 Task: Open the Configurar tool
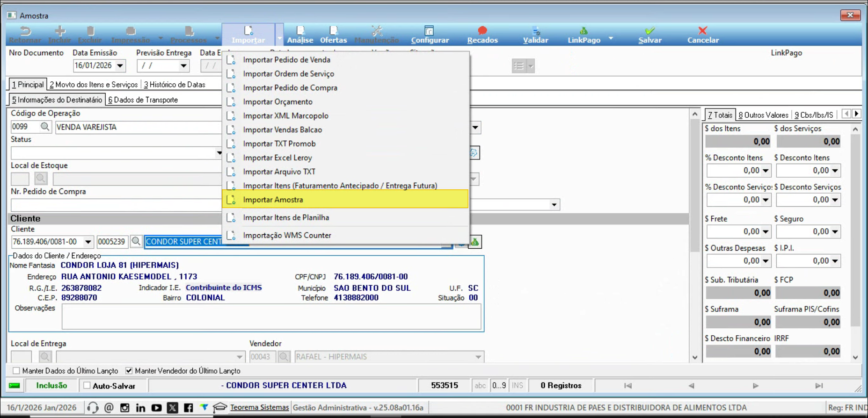[x=429, y=31]
